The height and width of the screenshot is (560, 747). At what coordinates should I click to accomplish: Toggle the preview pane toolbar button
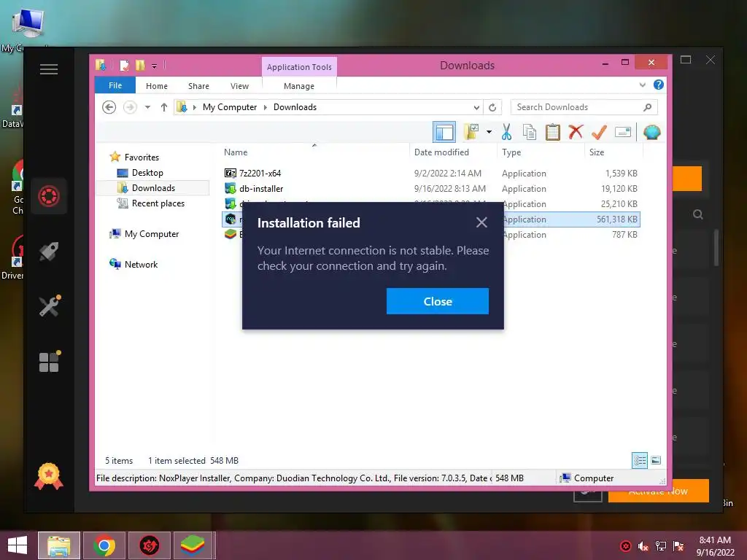pyautogui.click(x=444, y=132)
